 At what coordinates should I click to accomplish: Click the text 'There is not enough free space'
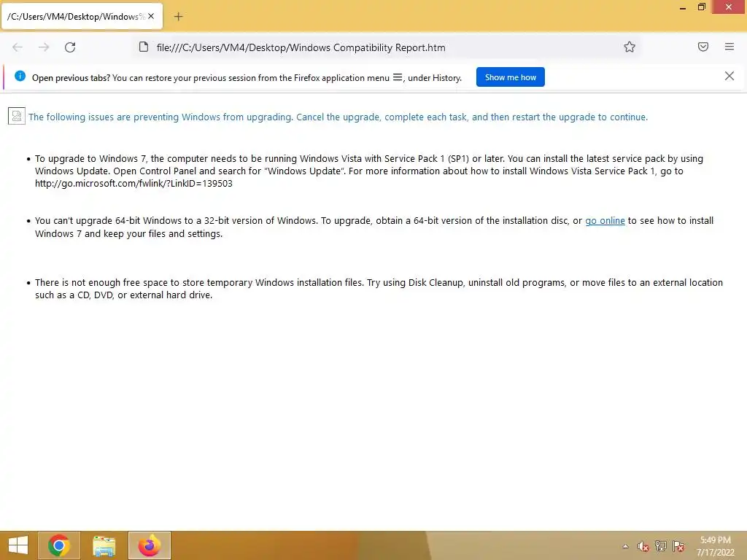101,282
